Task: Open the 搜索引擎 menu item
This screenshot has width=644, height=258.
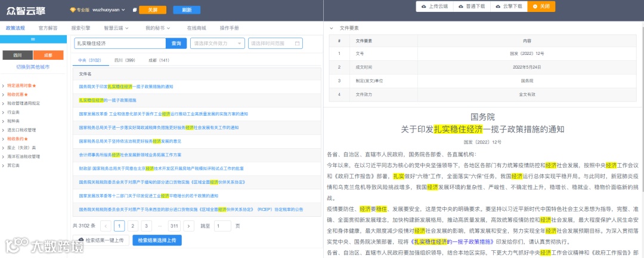Action: coord(81,28)
